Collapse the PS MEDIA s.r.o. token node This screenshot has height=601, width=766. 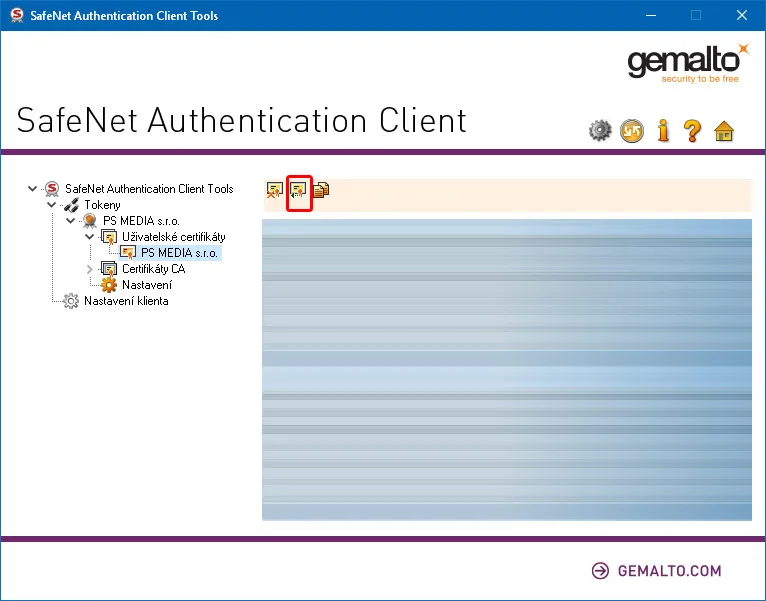[70, 221]
